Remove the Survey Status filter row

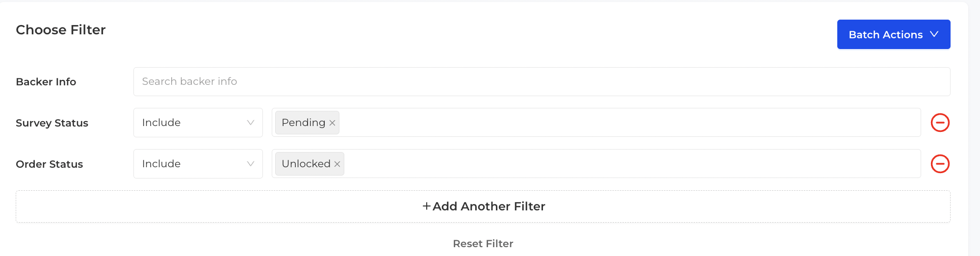(x=940, y=123)
